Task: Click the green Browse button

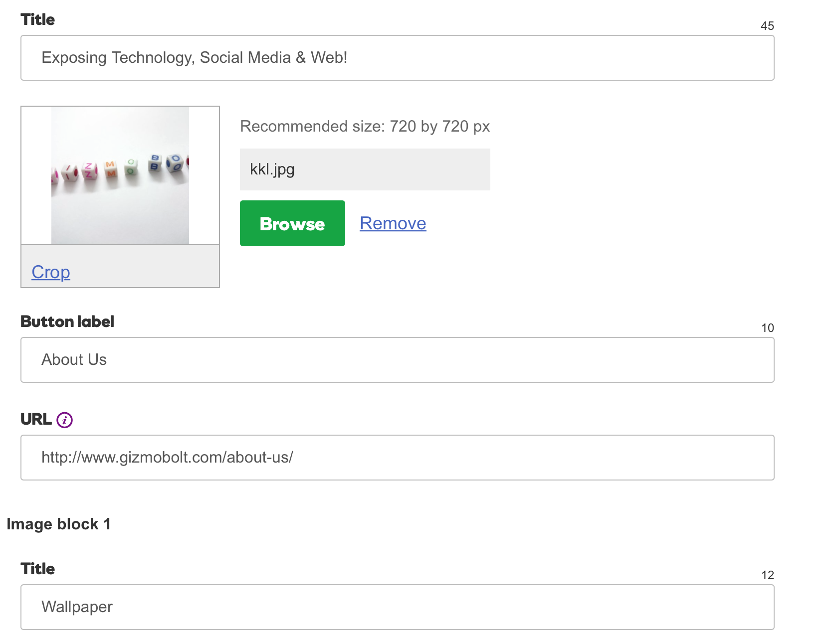Action: (x=292, y=223)
